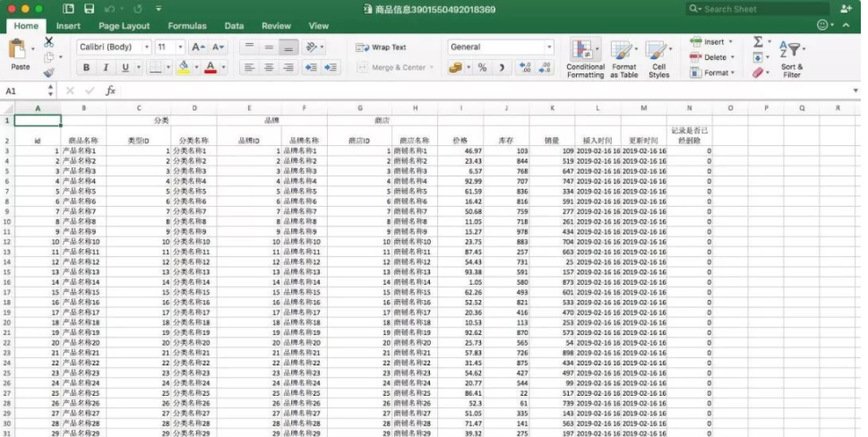
Task: Click the Fill down arrow icon
Action: click(x=758, y=57)
